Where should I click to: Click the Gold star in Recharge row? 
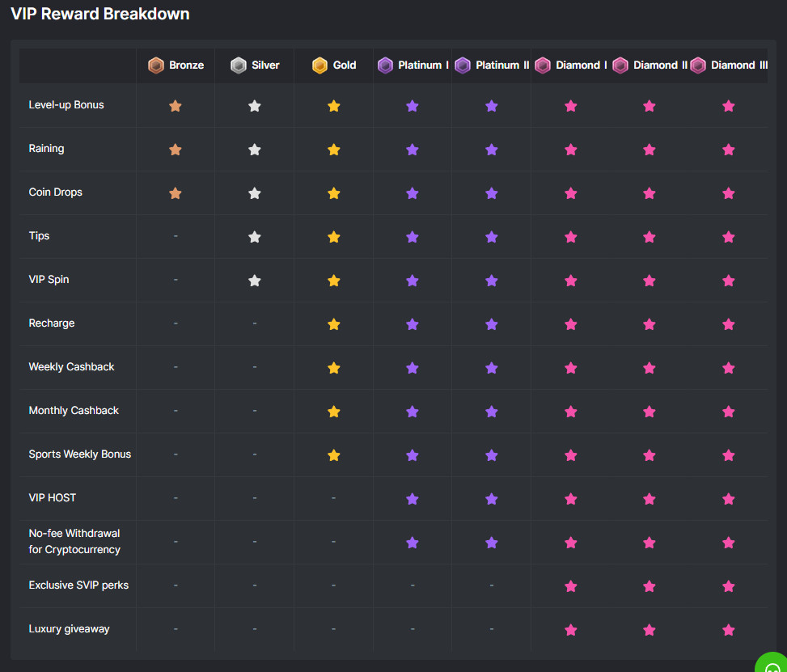tap(333, 324)
